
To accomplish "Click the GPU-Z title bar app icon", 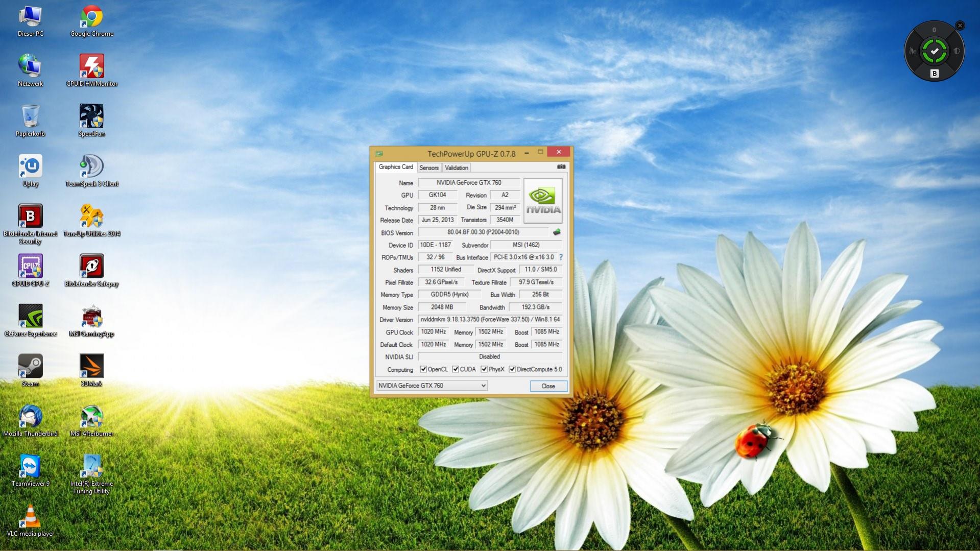I will click(379, 153).
